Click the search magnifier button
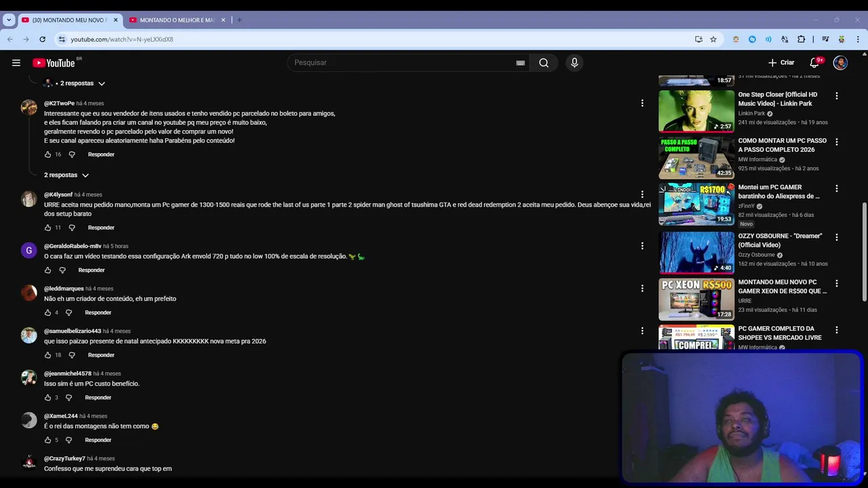Screen dimensions: 868x488 click(x=544, y=63)
